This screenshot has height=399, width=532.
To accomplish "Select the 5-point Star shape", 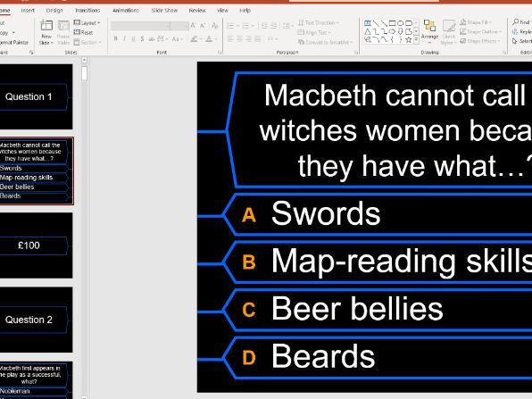I will click(409, 39).
